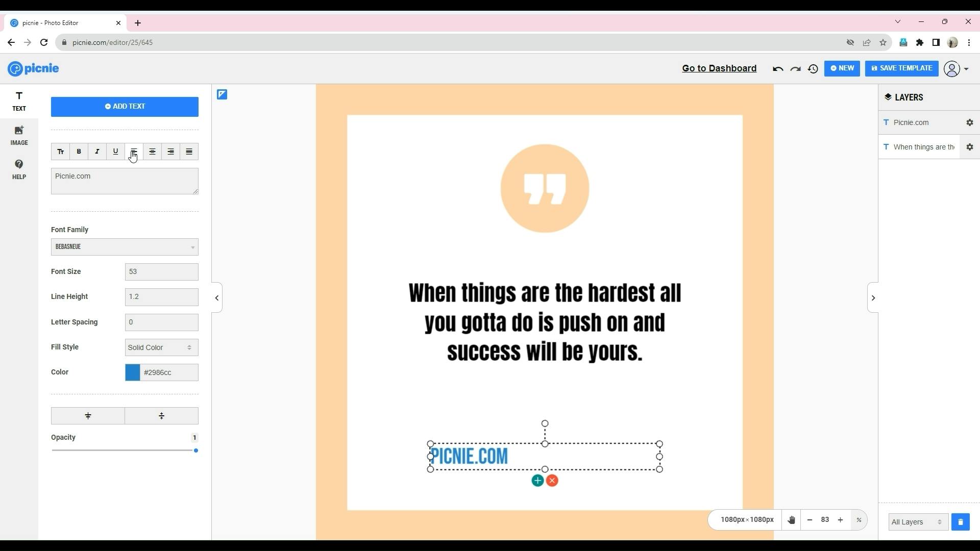Click the color swatch #2986cc
The image size is (980, 551).
tap(133, 372)
